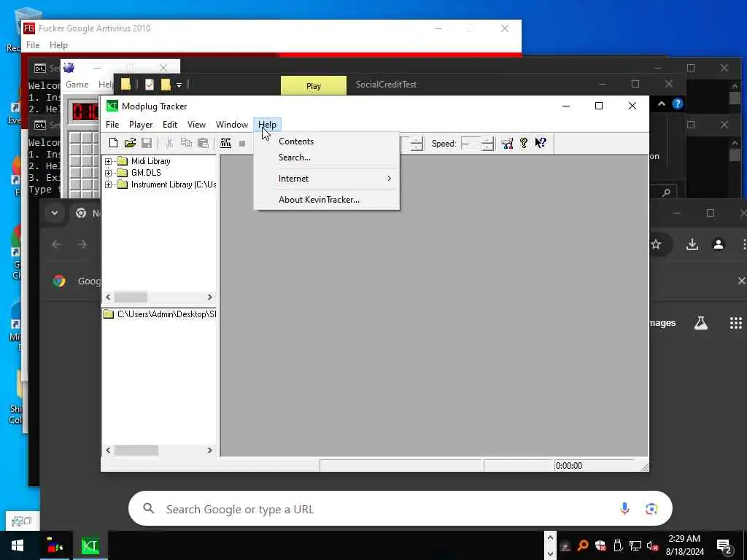Screen dimensions: 747x560
Task: Activate the context help arrow icon
Action: pyautogui.click(x=541, y=143)
